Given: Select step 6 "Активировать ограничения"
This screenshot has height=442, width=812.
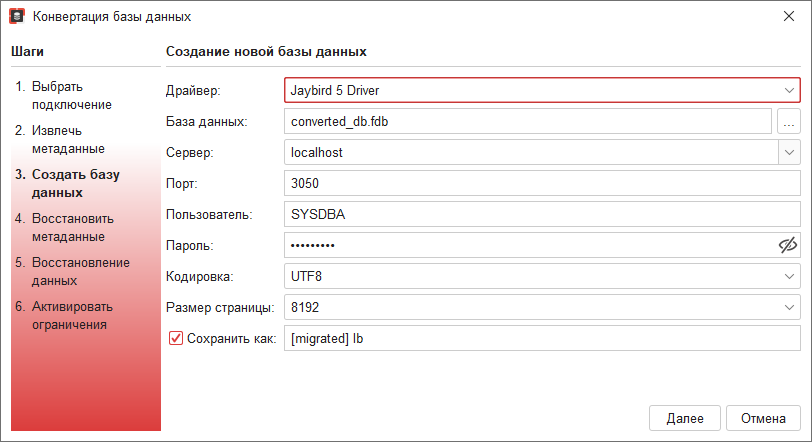Looking at the screenshot, I should click(64, 315).
